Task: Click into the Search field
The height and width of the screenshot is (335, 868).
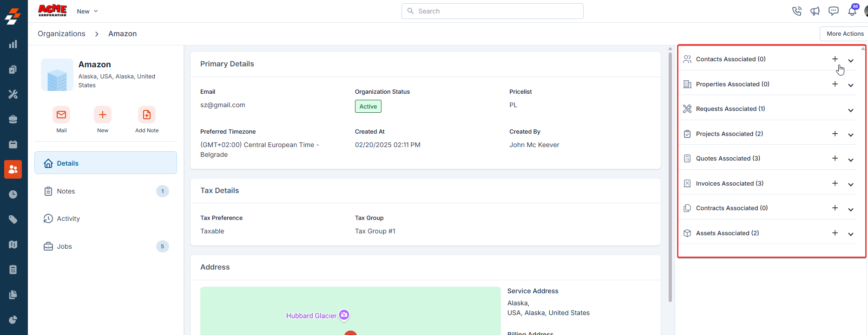Action: (x=493, y=11)
